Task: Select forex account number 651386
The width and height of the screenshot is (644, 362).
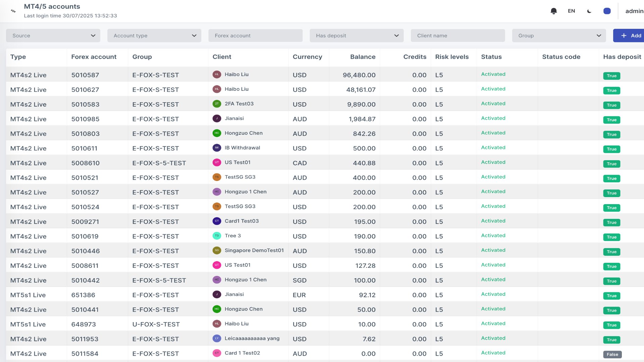Action: (83, 295)
